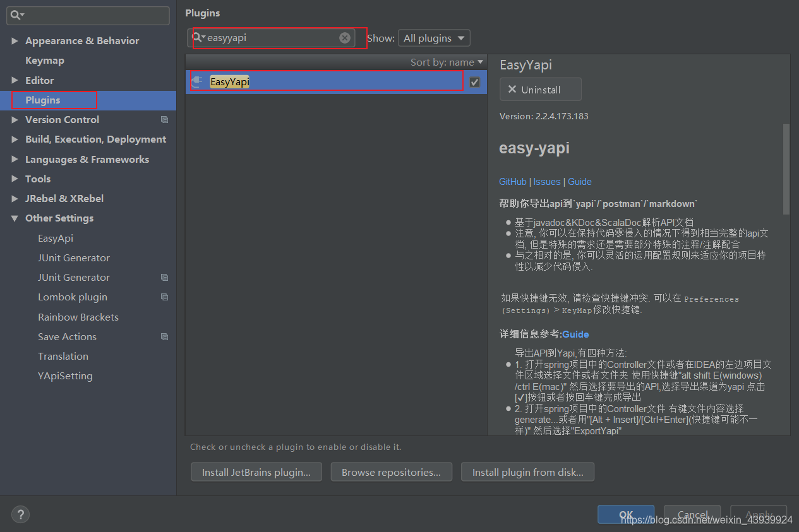The image size is (799, 532).
Task: Expand Languages & Frameworks section
Action: pyautogui.click(x=15, y=160)
